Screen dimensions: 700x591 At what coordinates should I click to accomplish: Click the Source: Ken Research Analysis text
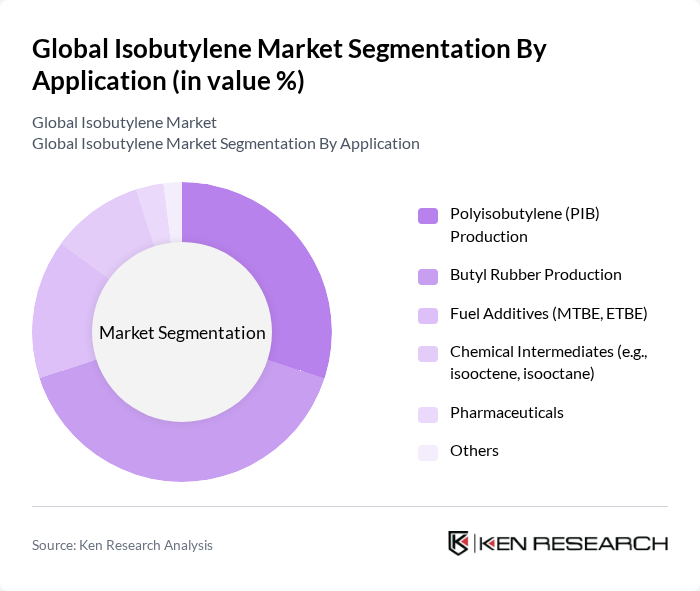[x=122, y=545]
